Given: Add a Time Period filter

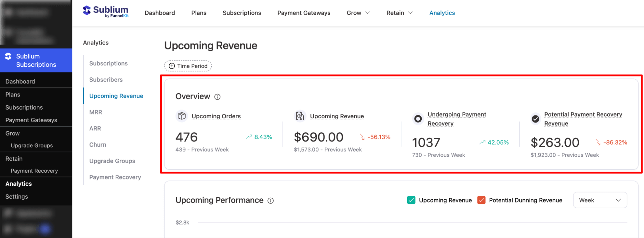Looking at the screenshot, I should [188, 66].
